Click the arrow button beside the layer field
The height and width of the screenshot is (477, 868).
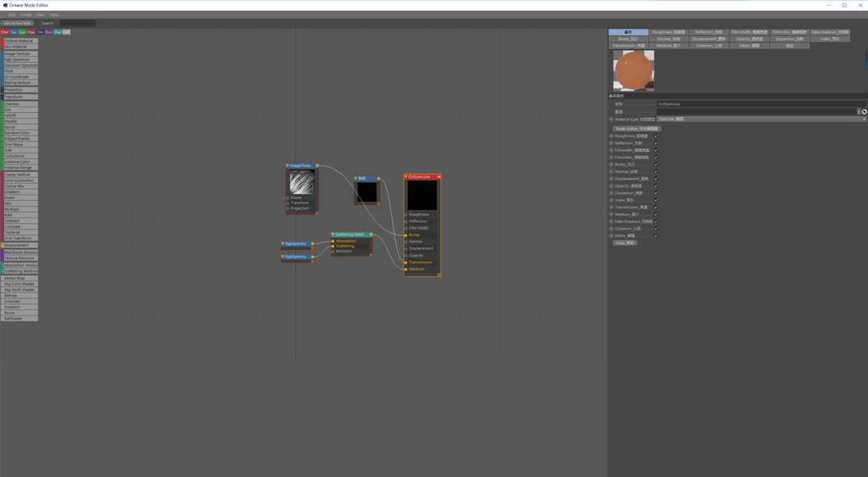pos(859,112)
